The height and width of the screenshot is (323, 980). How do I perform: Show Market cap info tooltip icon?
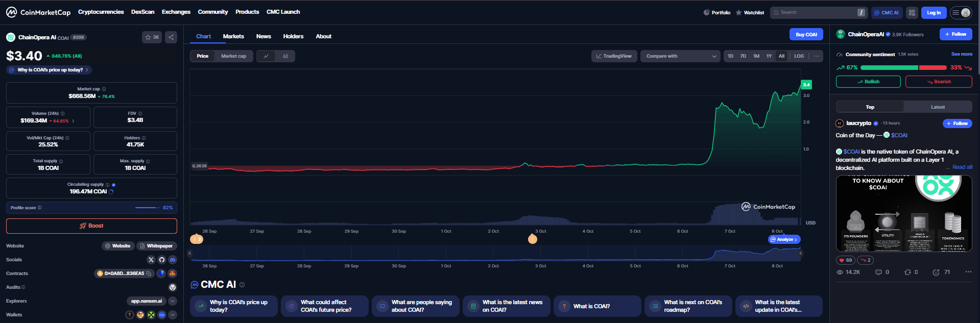[x=104, y=89]
